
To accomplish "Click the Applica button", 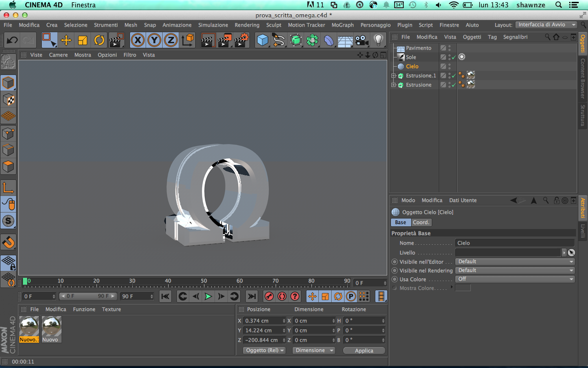I will [x=364, y=351].
